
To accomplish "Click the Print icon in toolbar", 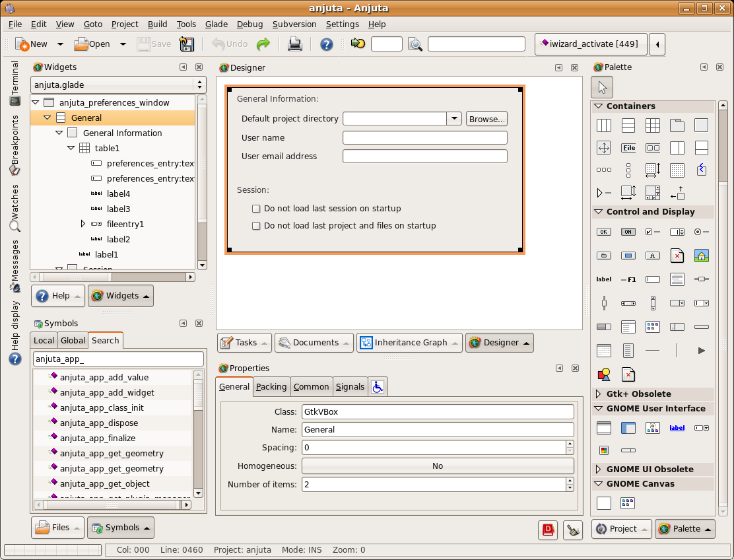I will coord(294,44).
